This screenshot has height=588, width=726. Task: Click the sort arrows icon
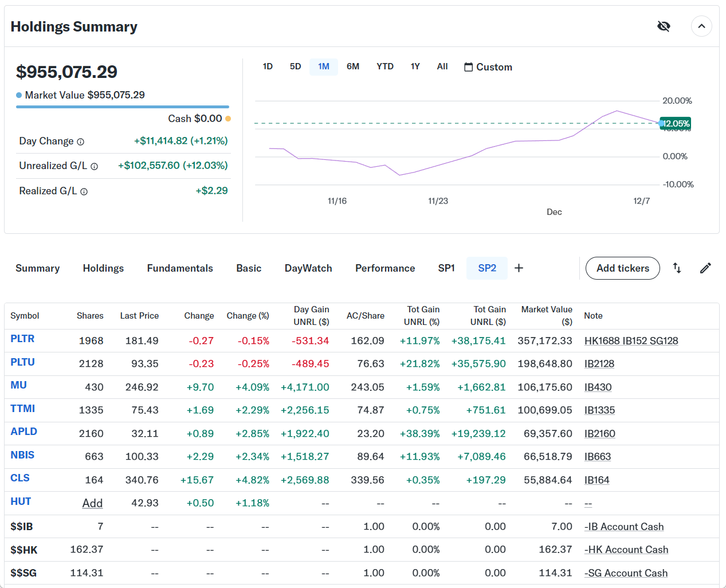[677, 268]
